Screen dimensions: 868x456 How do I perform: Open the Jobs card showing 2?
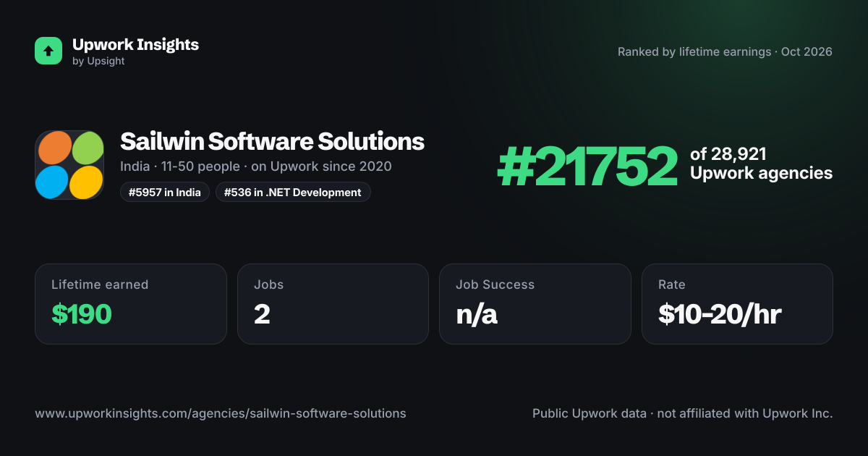coord(333,304)
